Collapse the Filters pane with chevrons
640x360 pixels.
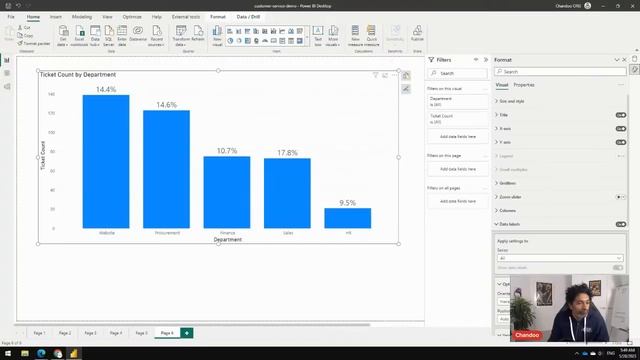pos(486,60)
